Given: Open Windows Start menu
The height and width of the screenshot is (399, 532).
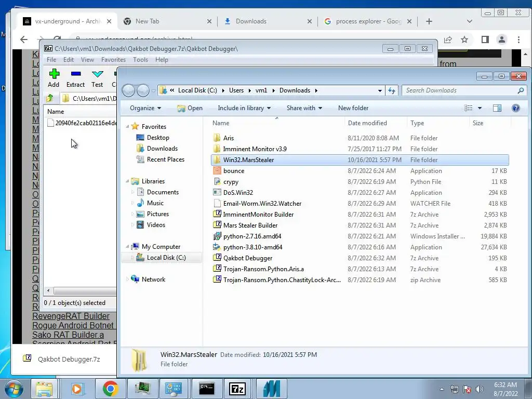Looking at the screenshot, I should point(14,389).
